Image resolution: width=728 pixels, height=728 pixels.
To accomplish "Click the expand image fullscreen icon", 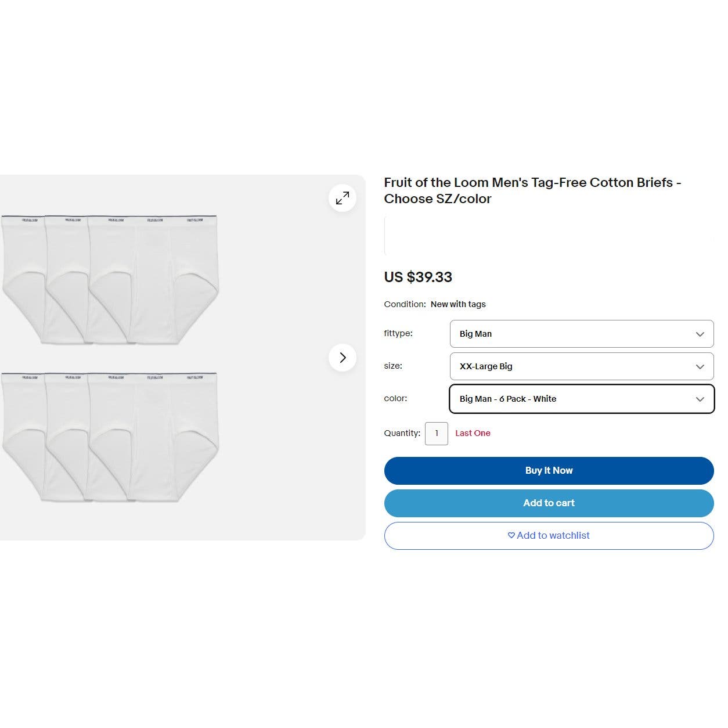I will [x=343, y=198].
